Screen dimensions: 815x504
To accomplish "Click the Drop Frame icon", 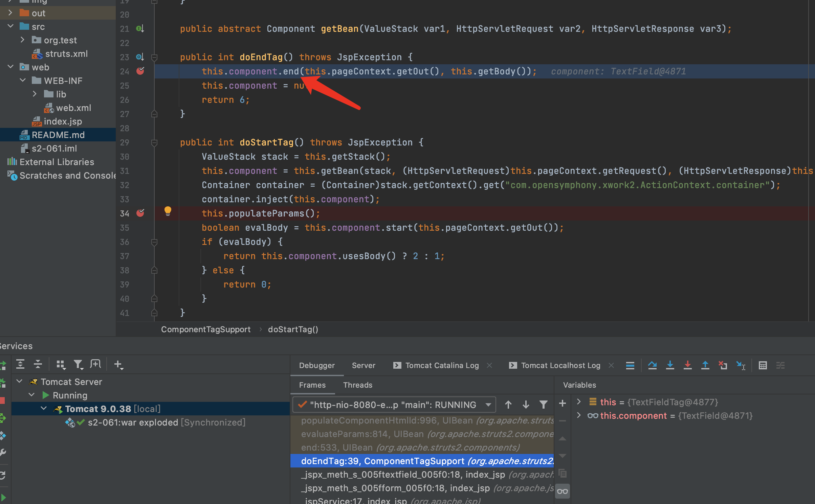I will pos(723,365).
